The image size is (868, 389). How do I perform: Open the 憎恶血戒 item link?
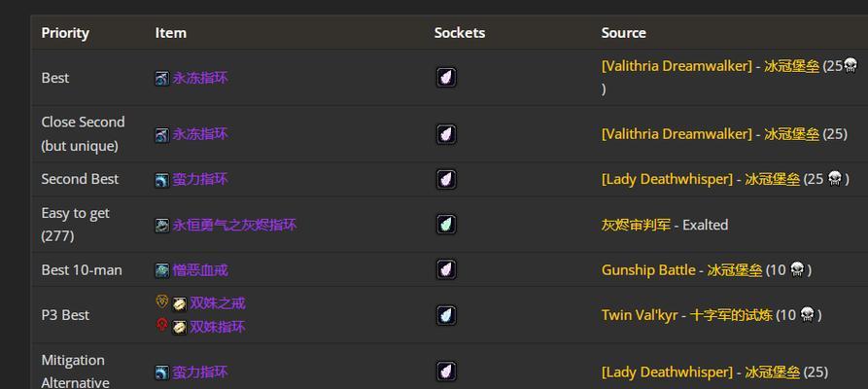pyautogui.click(x=200, y=270)
